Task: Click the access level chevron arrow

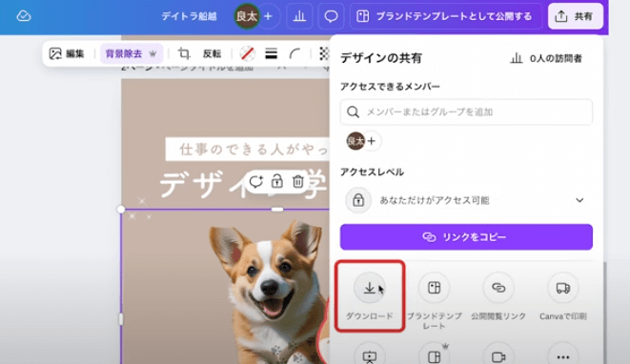Action: click(x=579, y=200)
